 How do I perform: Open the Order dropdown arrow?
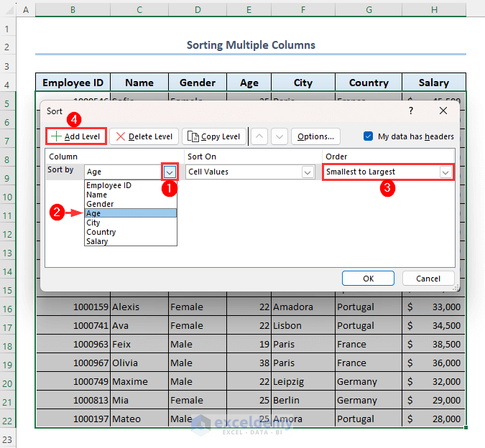click(x=445, y=172)
